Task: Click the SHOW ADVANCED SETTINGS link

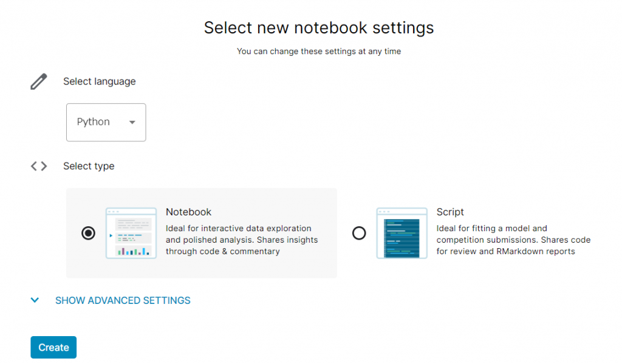Action: 123,300
